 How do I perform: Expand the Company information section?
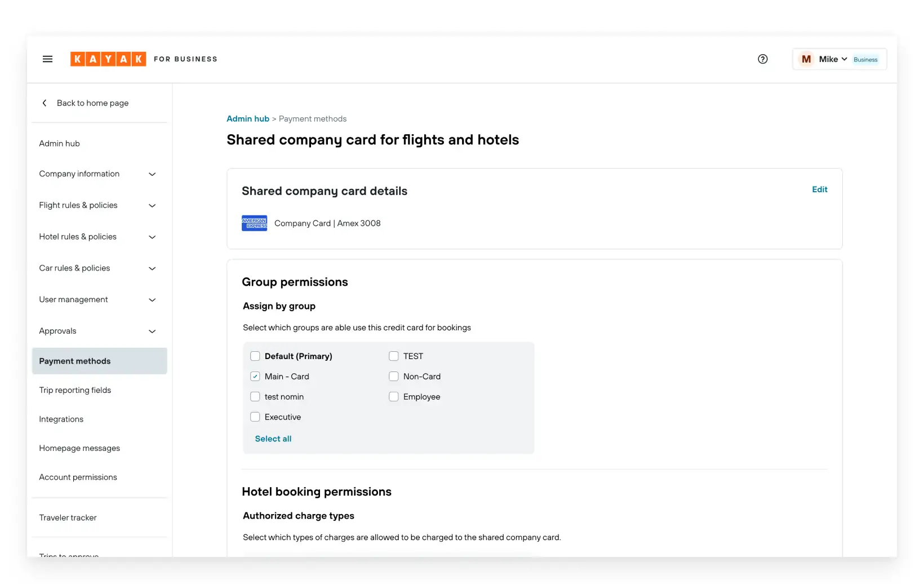[x=152, y=174]
